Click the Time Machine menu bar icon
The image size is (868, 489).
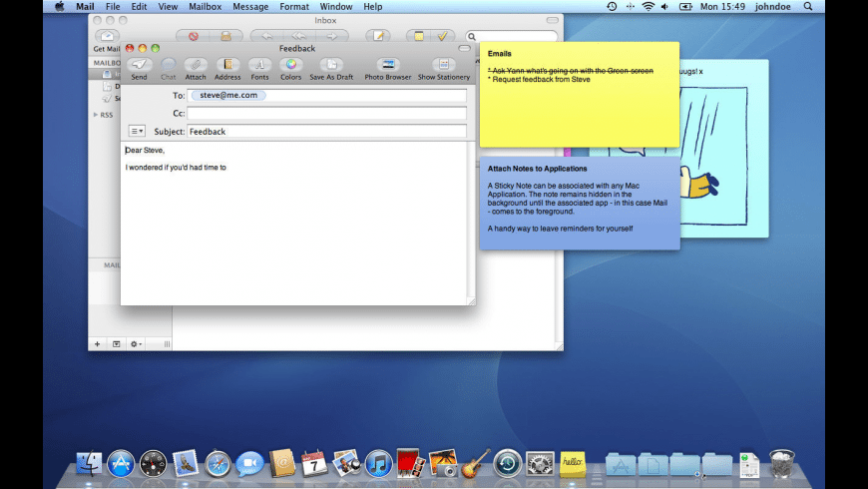point(612,7)
